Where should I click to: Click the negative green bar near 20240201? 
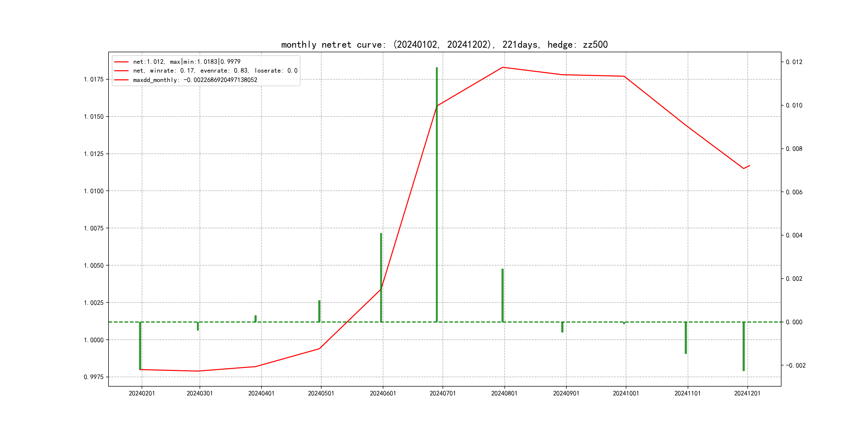140,345
